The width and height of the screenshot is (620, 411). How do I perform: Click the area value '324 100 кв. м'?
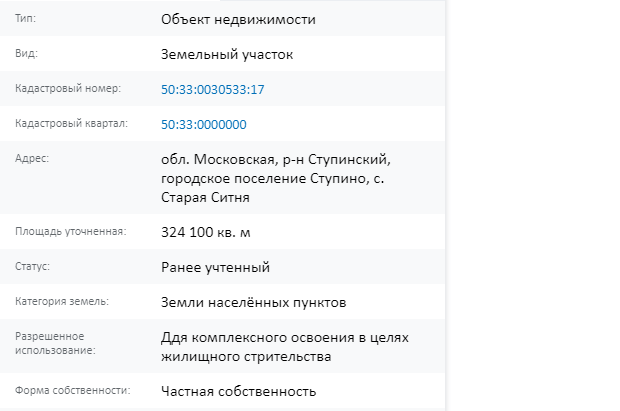(x=206, y=232)
